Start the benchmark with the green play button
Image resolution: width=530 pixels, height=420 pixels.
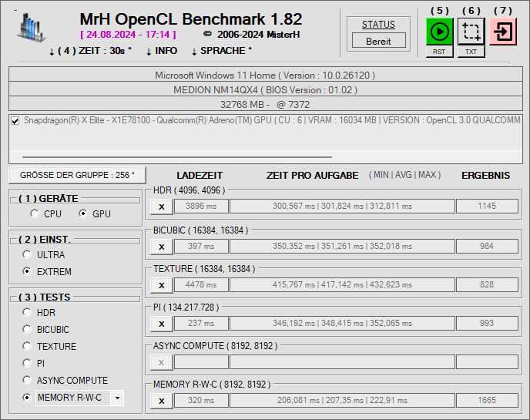pyautogui.click(x=439, y=32)
